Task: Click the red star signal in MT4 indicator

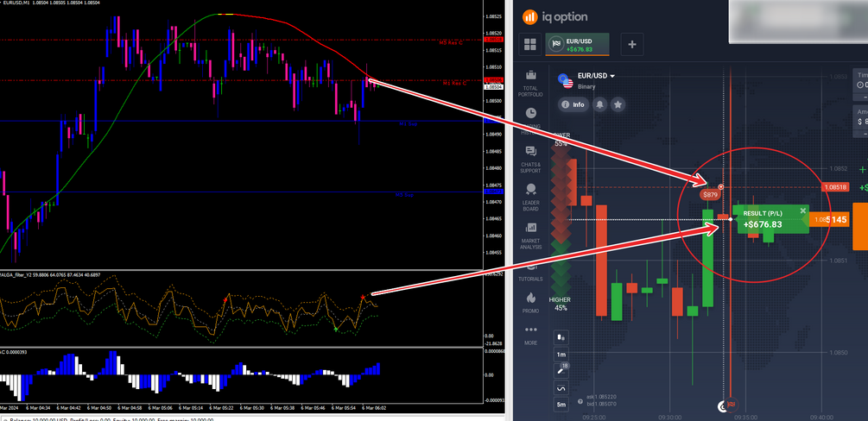Action: (363, 298)
